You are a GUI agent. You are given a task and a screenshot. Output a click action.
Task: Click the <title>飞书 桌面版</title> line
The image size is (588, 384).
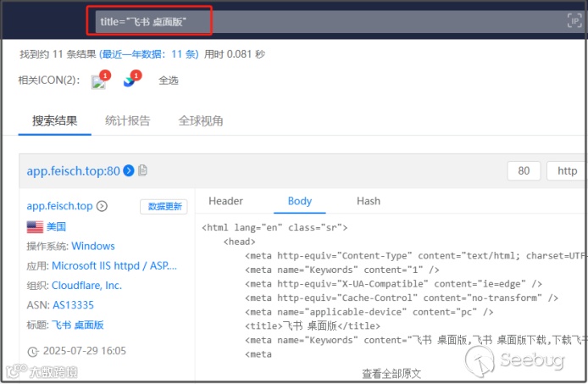pos(313,326)
